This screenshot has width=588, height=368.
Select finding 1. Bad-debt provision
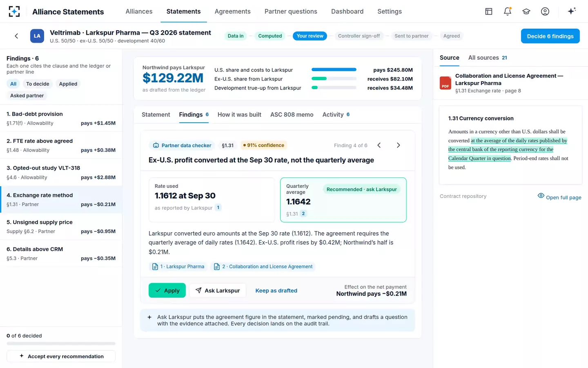61,118
